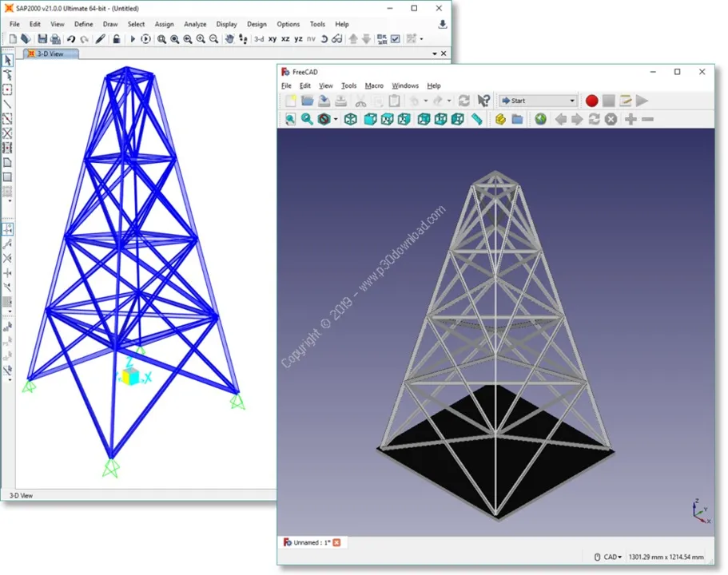Open the Analyze menu in SAP2000

(x=195, y=24)
